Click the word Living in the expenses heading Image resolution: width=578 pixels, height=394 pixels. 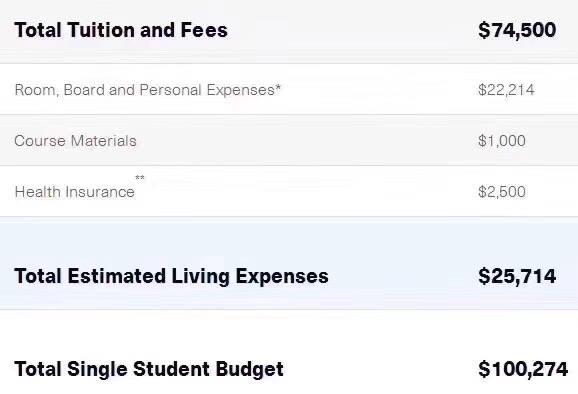coord(201,277)
